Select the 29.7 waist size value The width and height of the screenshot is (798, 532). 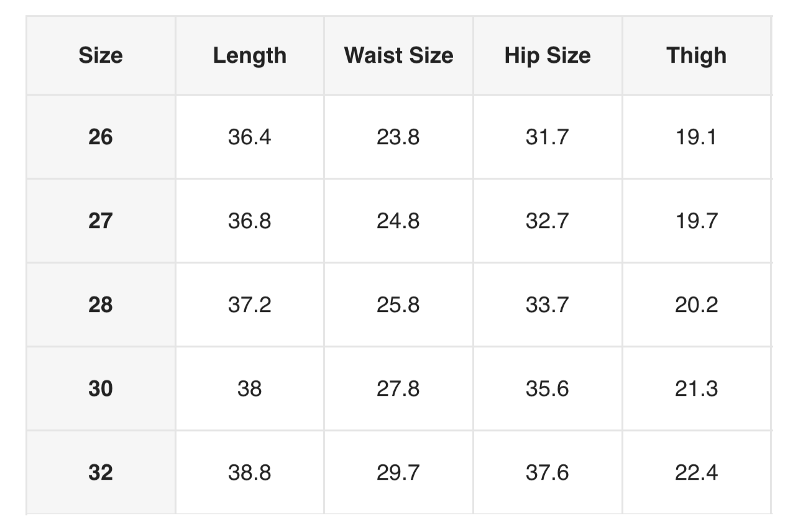pyautogui.click(x=398, y=472)
